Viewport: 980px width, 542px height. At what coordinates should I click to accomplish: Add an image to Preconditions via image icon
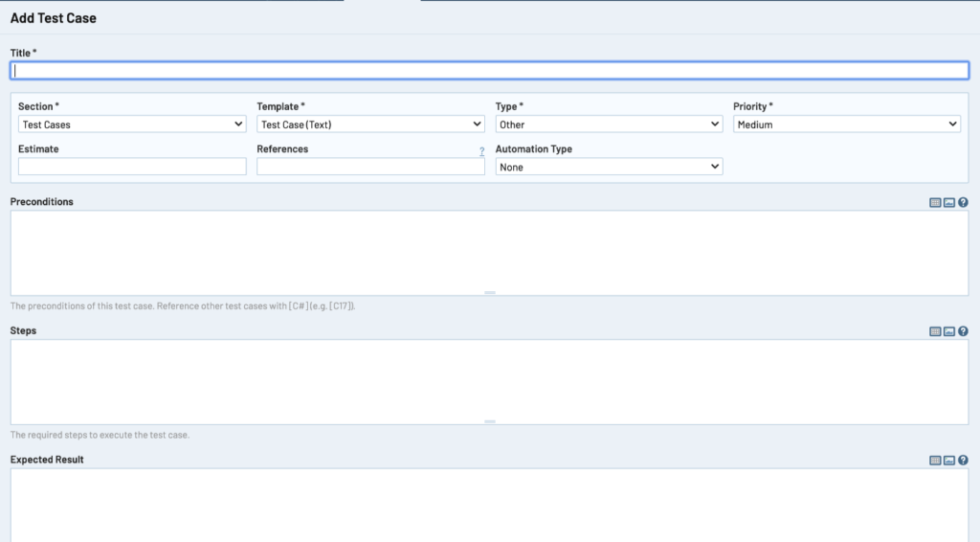tap(949, 203)
